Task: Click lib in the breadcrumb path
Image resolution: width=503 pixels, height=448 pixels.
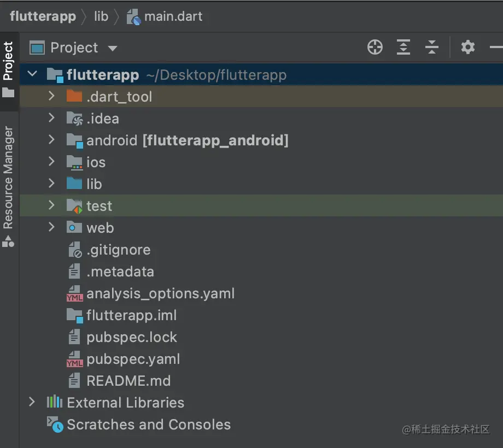Action: point(101,16)
